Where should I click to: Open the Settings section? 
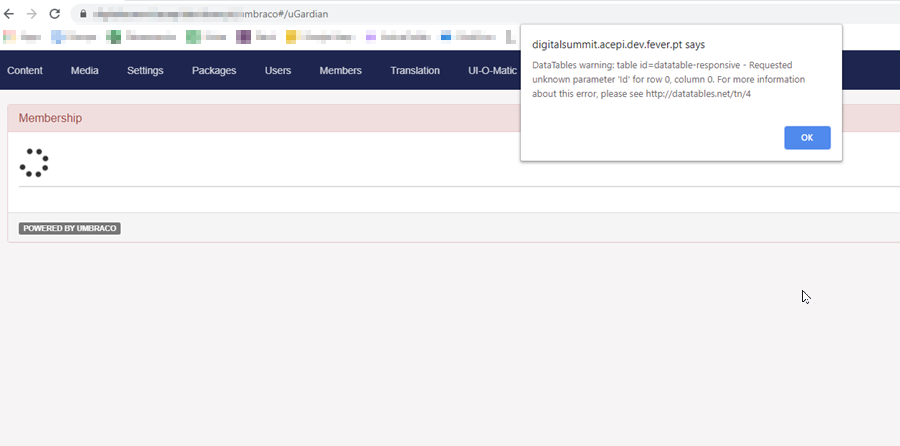point(145,71)
